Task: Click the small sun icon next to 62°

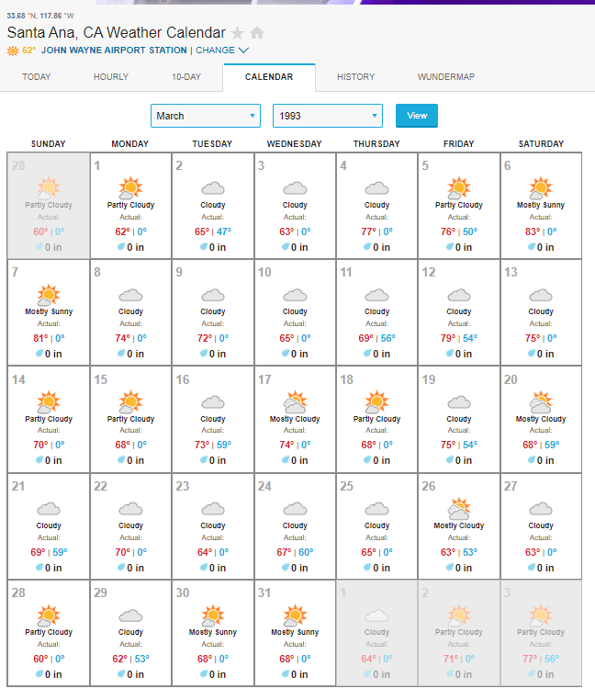Action: tap(13, 51)
